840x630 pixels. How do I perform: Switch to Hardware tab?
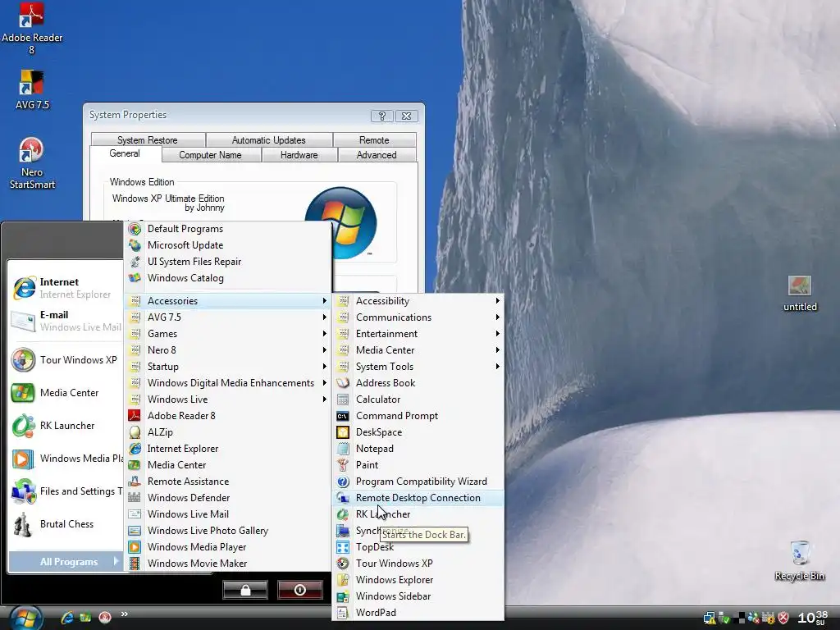coord(299,155)
